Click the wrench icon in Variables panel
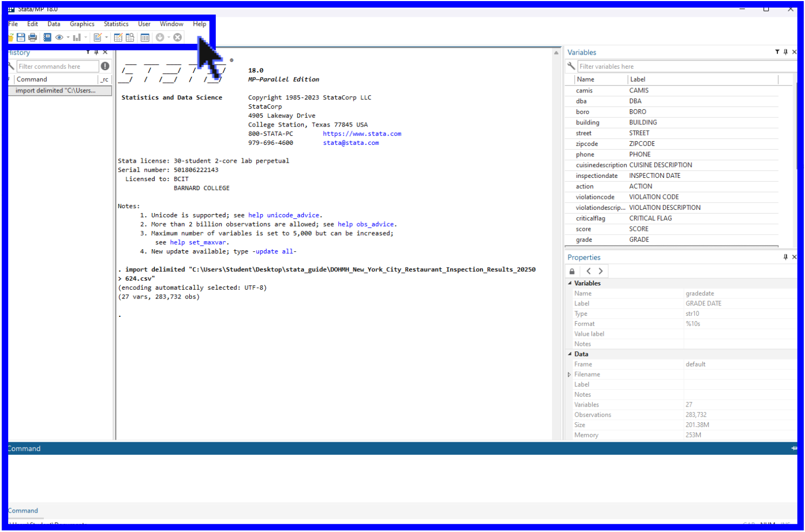 click(x=571, y=66)
